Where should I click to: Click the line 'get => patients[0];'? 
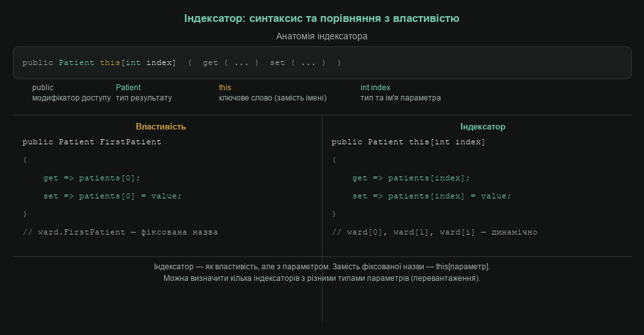(x=92, y=178)
